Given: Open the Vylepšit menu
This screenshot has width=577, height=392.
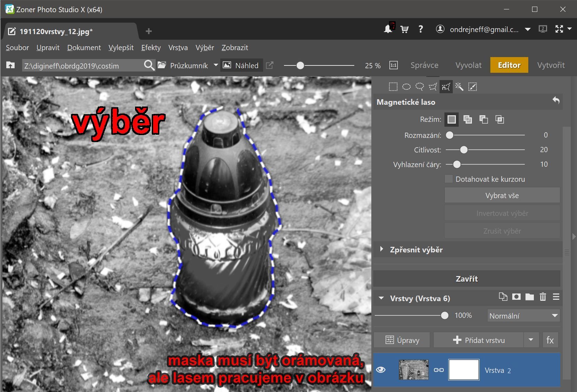Looking at the screenshot, I should 121,48.
